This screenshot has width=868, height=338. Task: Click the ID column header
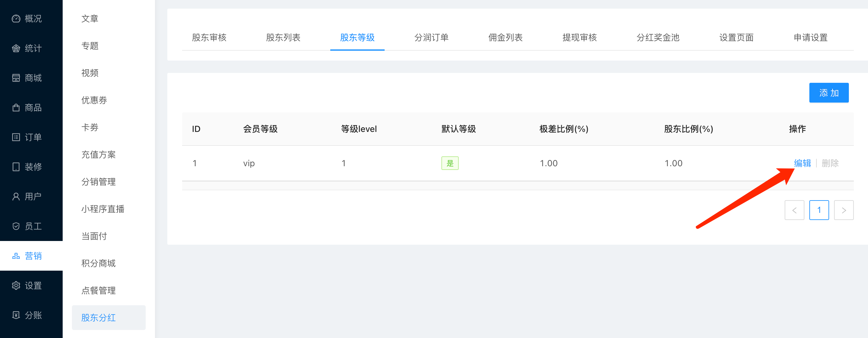(196, 129)
